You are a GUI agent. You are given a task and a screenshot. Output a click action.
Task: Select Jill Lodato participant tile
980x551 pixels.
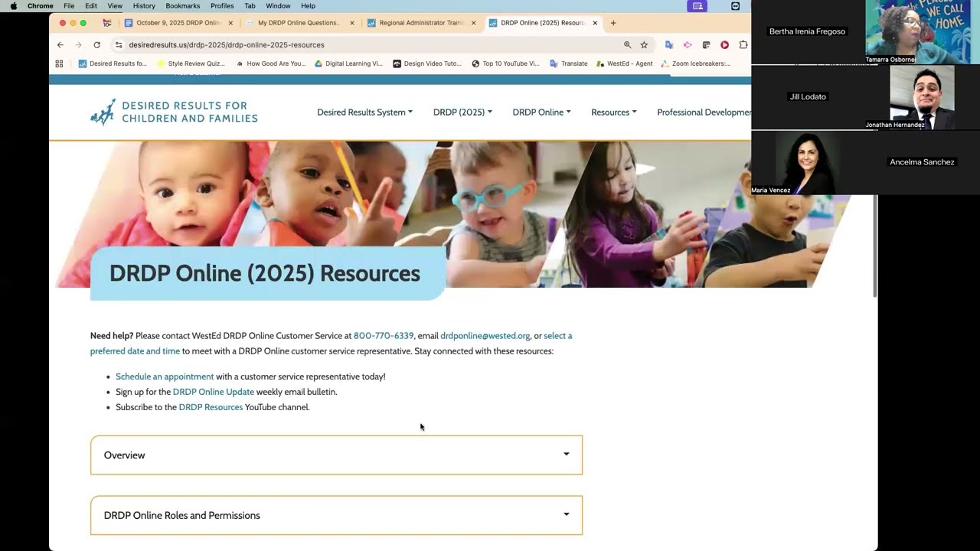click(x=808, y=97)
